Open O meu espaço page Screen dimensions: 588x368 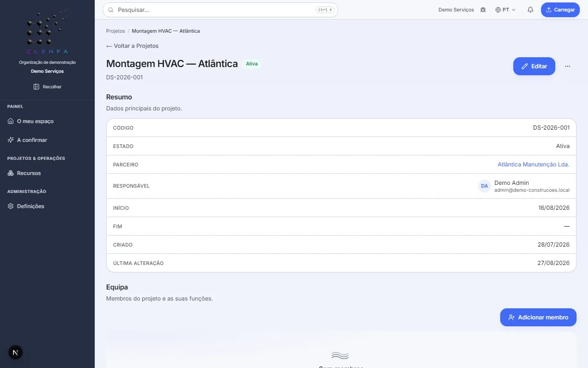click(x=47, y=121)
